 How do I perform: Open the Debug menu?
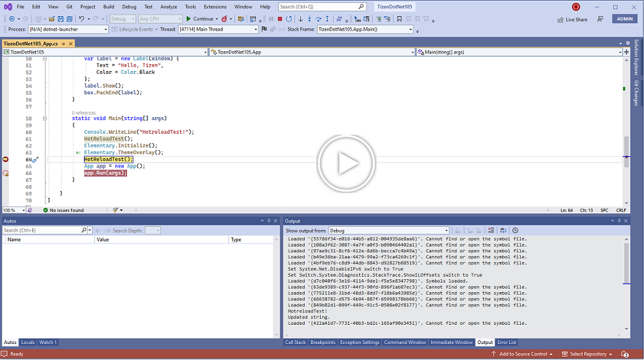pos(129,7)
